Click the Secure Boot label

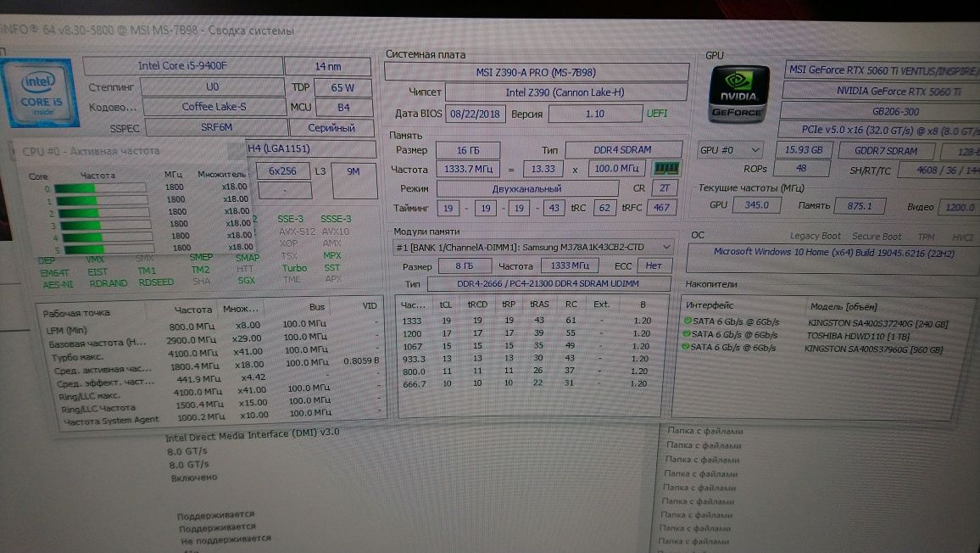pos(877,237)
